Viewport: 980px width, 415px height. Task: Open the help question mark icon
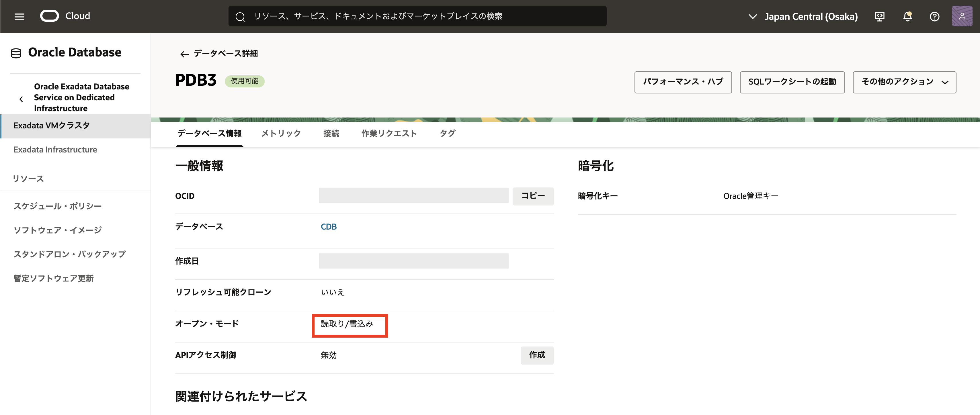click(934, 16)
